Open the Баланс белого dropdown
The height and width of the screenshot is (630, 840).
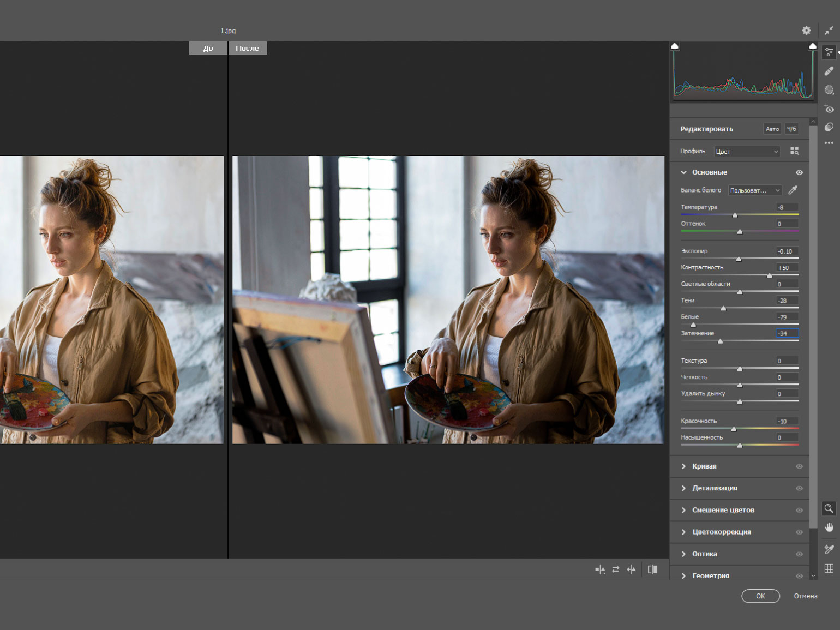(755, 190)
